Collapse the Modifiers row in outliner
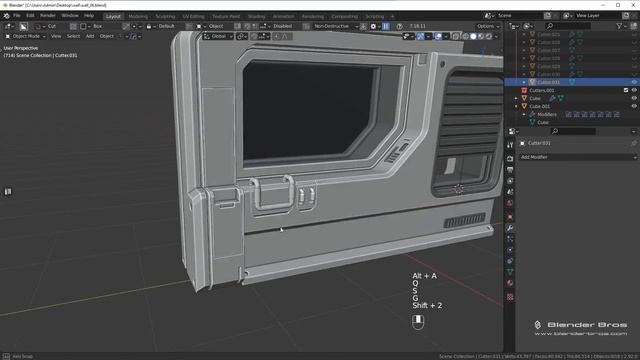This screenshot has width=640, height=360. tap(524, 115)
